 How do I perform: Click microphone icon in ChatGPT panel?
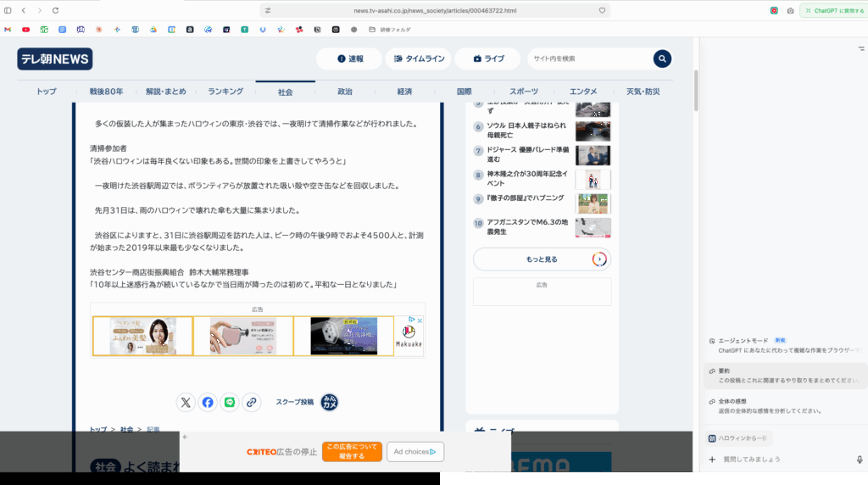point(860,460)
